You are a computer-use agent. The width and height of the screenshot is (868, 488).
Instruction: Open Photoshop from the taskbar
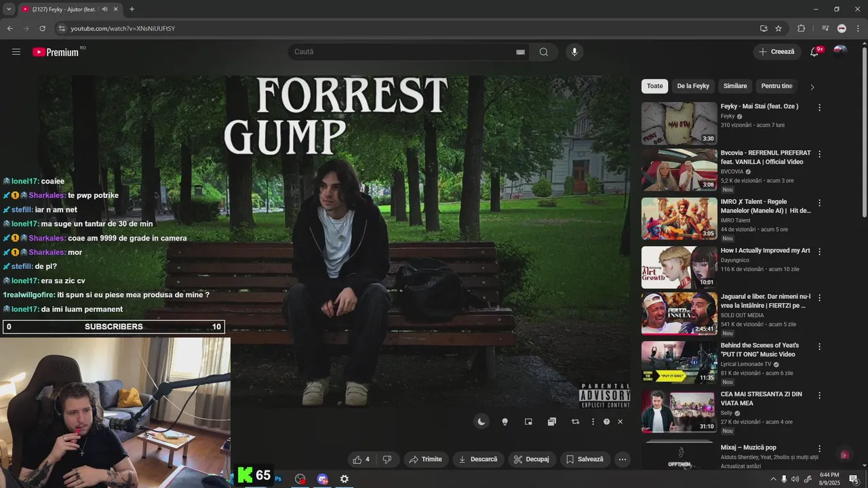[278, 479]
